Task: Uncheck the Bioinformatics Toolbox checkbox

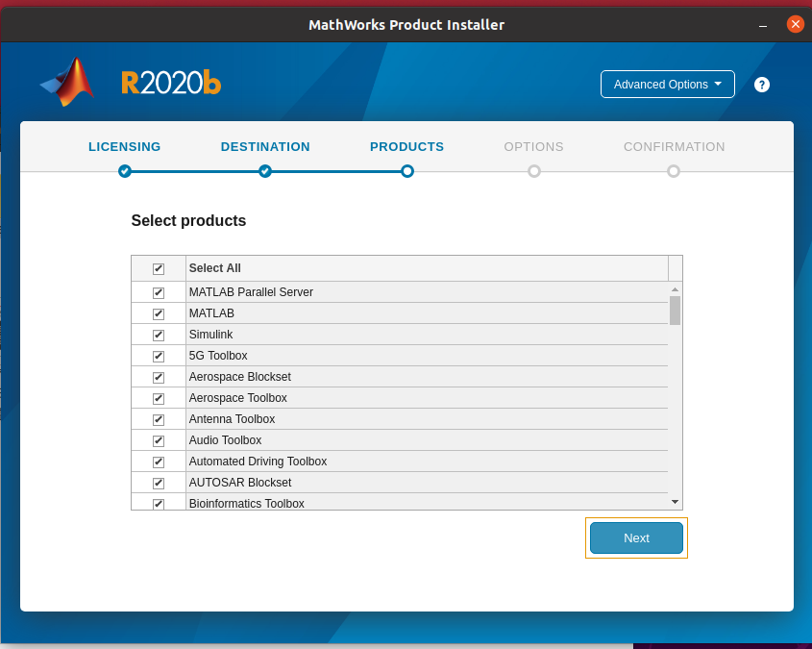Action: coord(159,504)
